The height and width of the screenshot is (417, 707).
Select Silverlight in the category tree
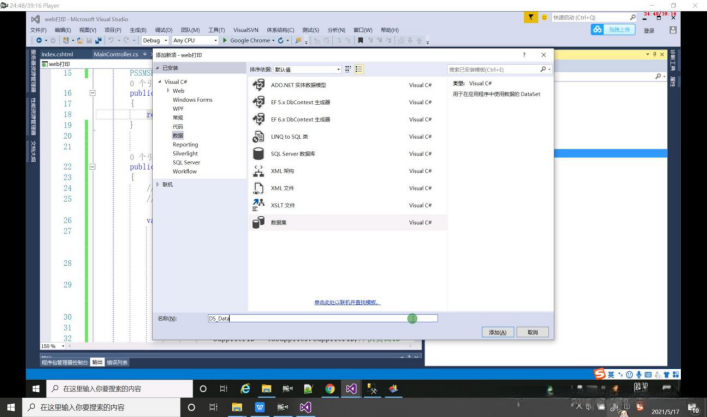(185, 153)
